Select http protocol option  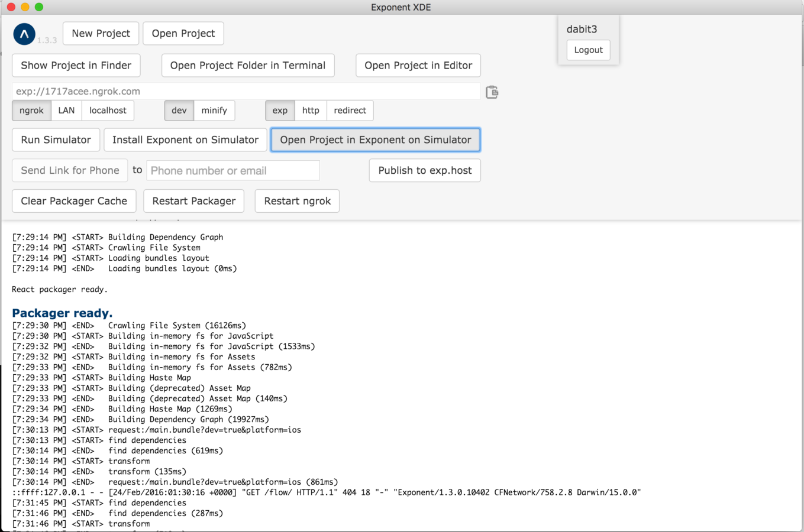coord(311,110)
